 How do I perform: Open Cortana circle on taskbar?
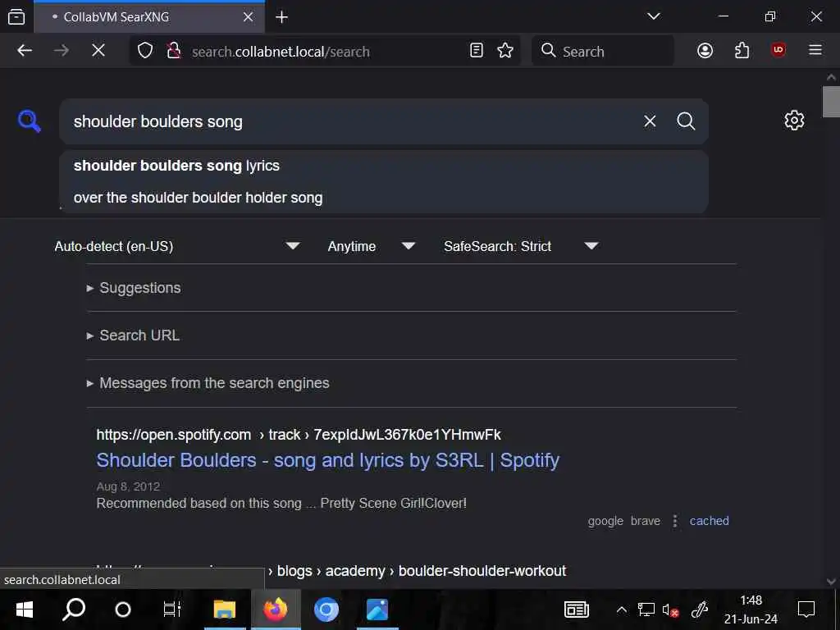coord(123,609)
